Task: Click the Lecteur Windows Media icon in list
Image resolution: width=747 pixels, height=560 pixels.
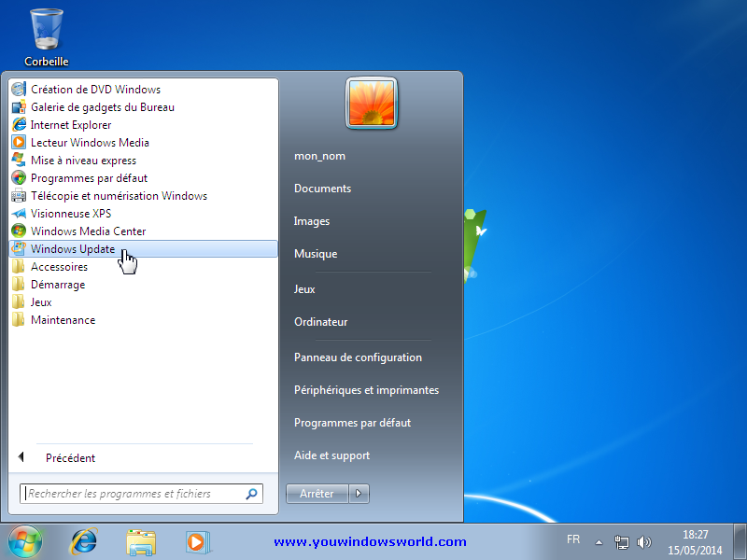Action: 19,142
